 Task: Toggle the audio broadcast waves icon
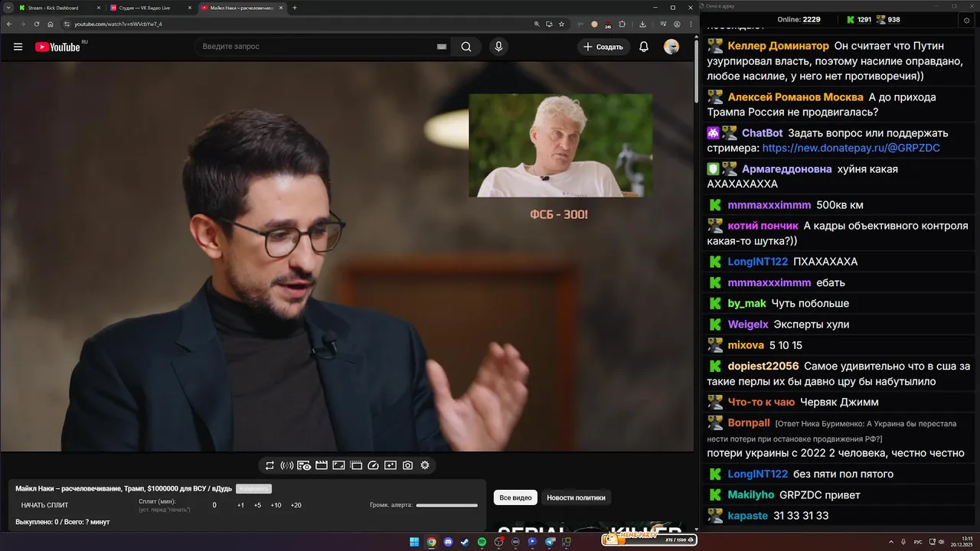287,465
